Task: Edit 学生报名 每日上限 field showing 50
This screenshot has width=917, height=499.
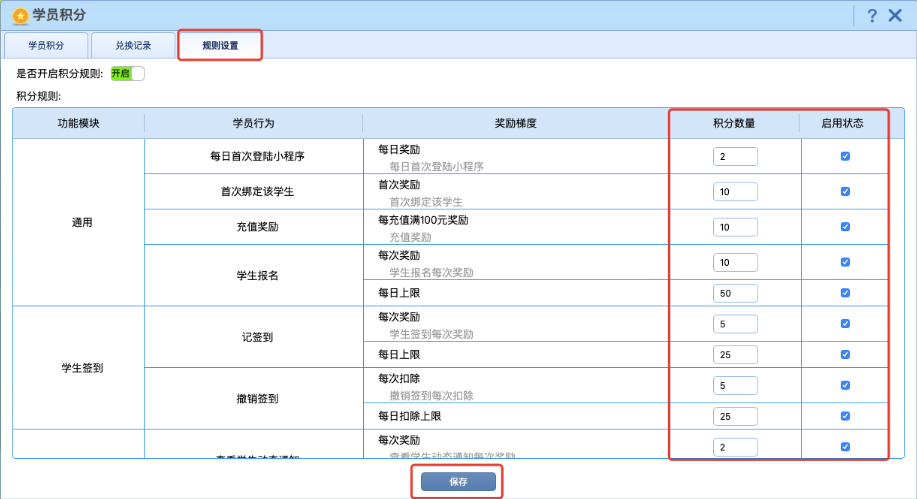Action: (735, 293)
